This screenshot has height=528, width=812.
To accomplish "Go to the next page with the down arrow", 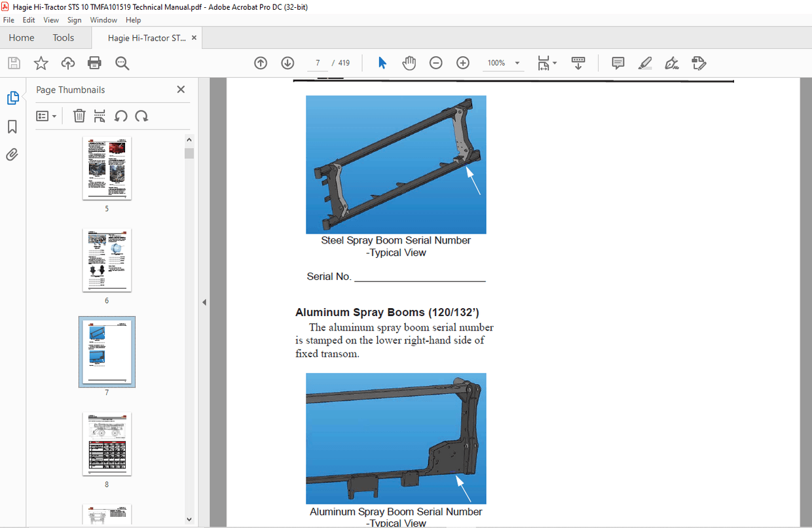I will [x=287, y=63].
